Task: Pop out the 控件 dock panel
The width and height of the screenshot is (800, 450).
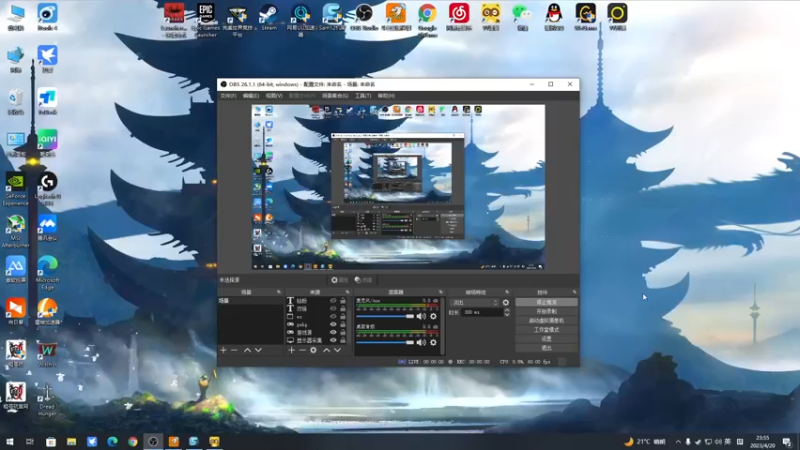Action: pos(574,292)
